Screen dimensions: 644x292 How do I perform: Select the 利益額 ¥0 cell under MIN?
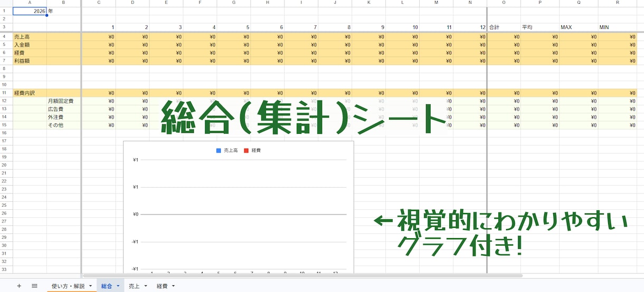pyautogui.click(x=617, y=61)
